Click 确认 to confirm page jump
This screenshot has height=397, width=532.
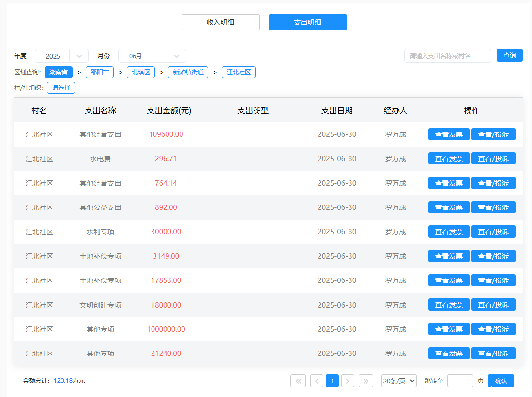click(501, 381)
